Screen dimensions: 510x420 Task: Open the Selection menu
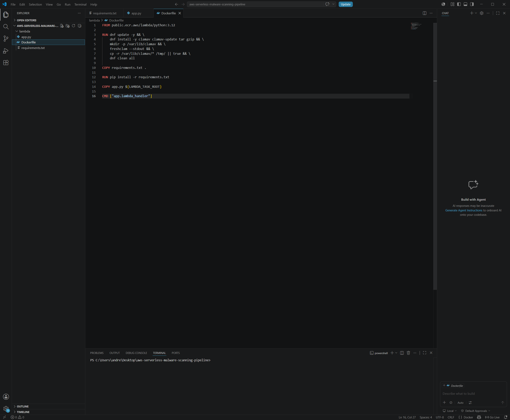[x=35, y=4]
